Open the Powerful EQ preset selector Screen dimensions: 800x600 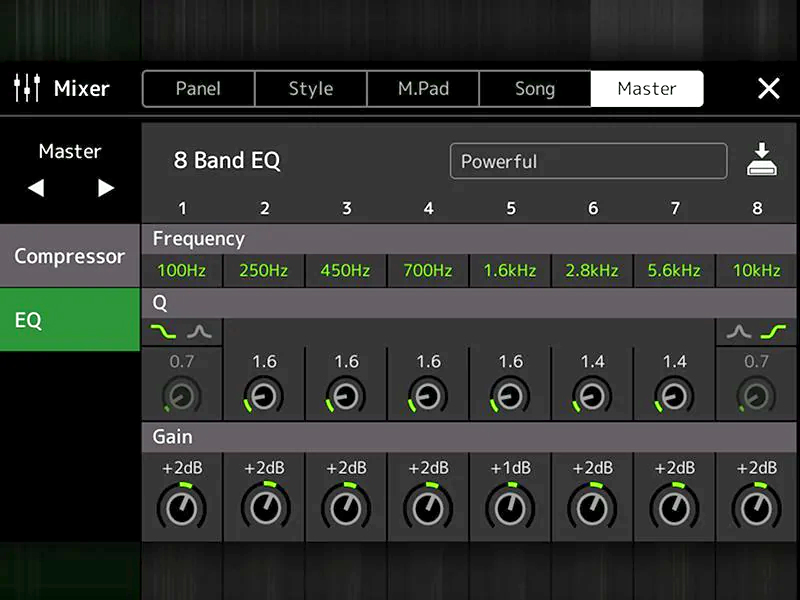588,161
